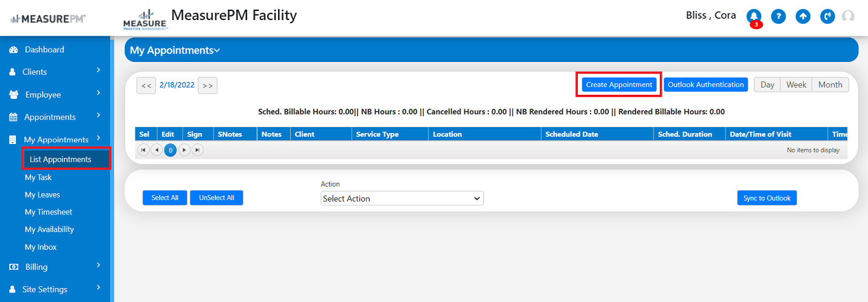Click the Edit column header
The height and width of the screenshot is (302, 868).
pyautogui.click(x=169, y=134)
